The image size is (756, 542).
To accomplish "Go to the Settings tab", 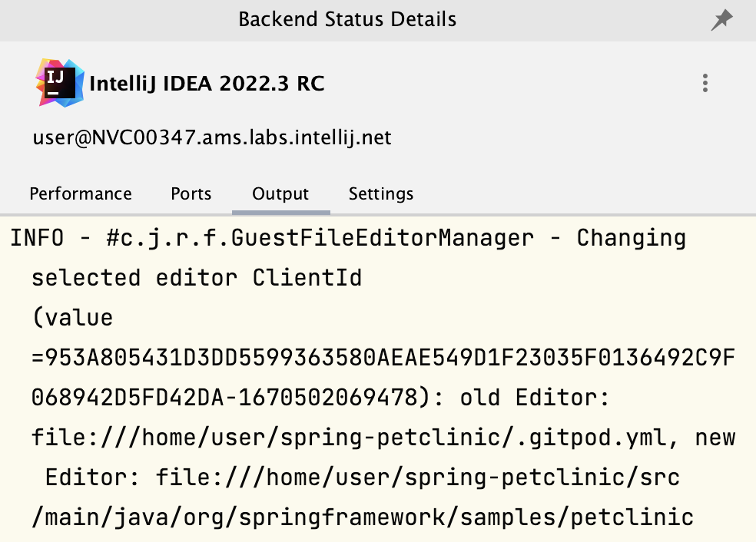I will pyautogui.click(x=381, y=194).
